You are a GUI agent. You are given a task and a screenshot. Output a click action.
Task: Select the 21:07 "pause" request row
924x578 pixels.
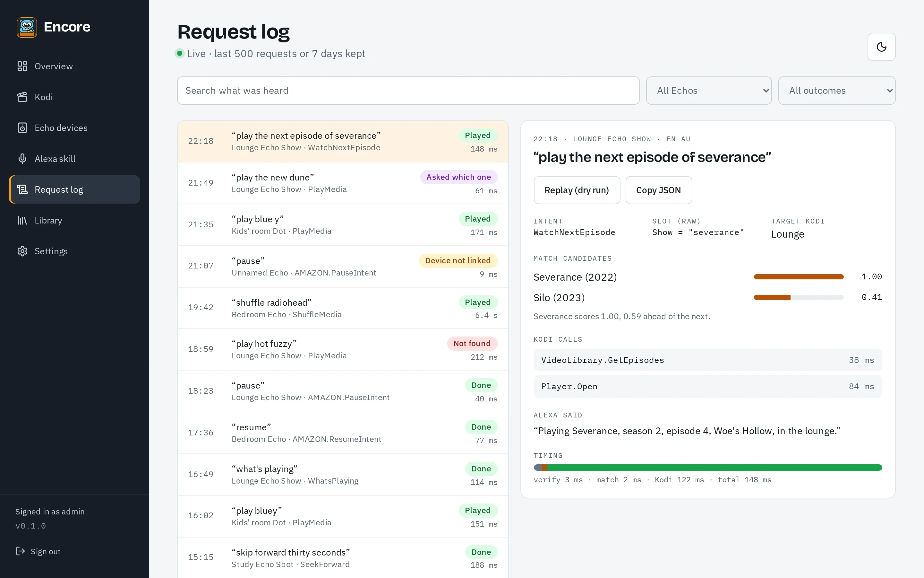(343, 267)
